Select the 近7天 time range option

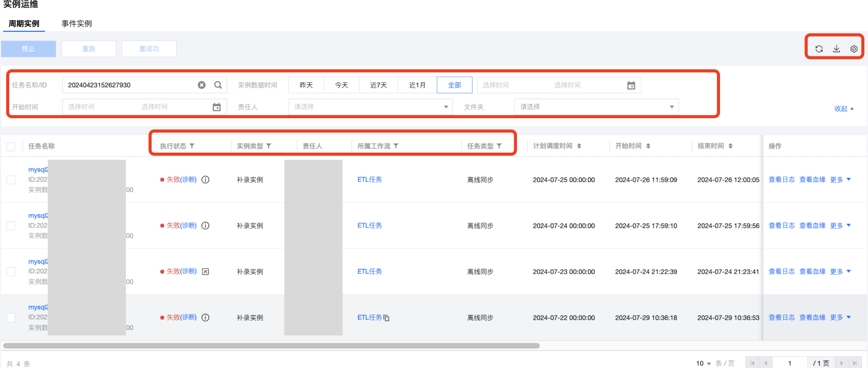[x=379, y=85]
